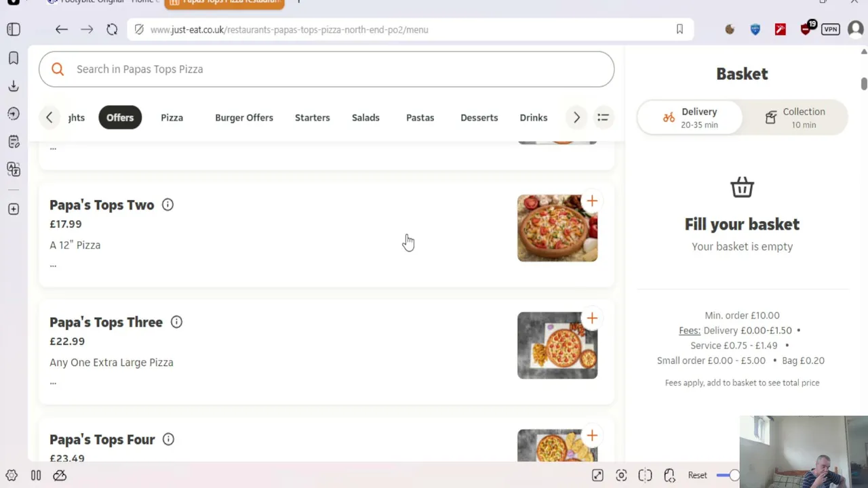The height and width of the screenshot is (488, 868).
Task: Click the £17.99 price text
Action: coord(66,224)
